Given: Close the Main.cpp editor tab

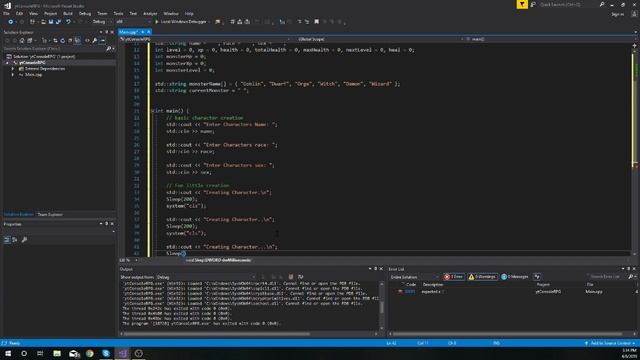Looking at the screenshot, I should (x=149, y=32).
